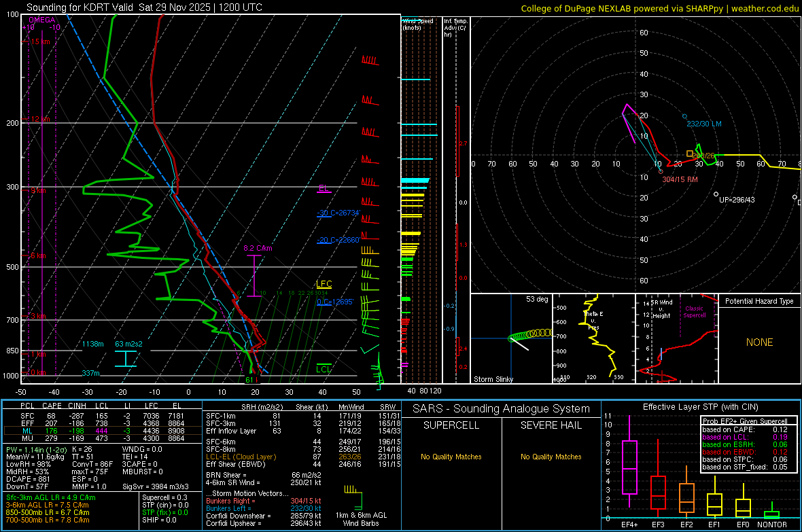Click the '0 C=12695' height label
802x532 pixels.
(x=335, y=302)
